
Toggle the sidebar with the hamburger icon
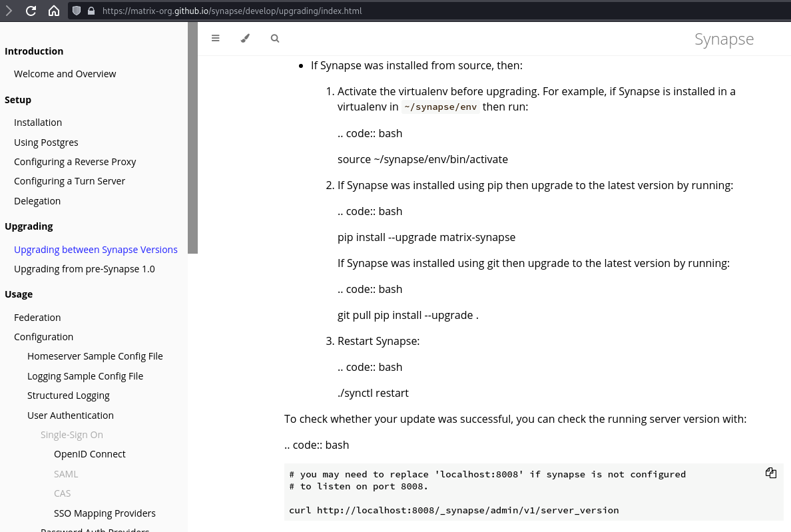point(215,39)
